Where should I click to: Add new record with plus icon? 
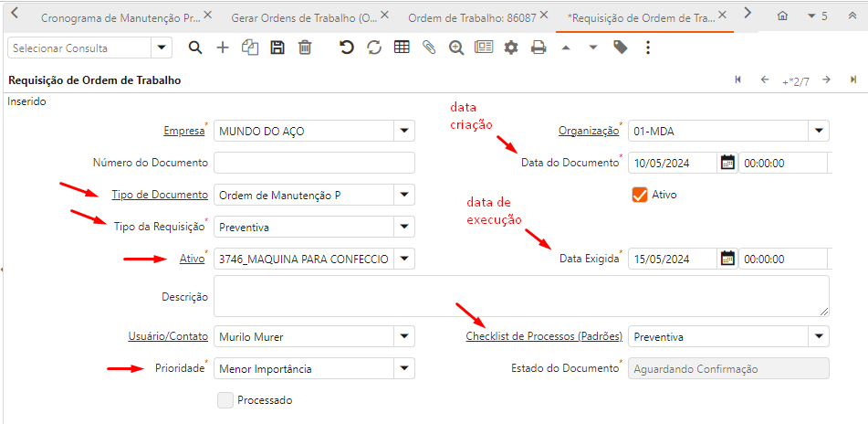pyautogui.click(x=223, y=48)
